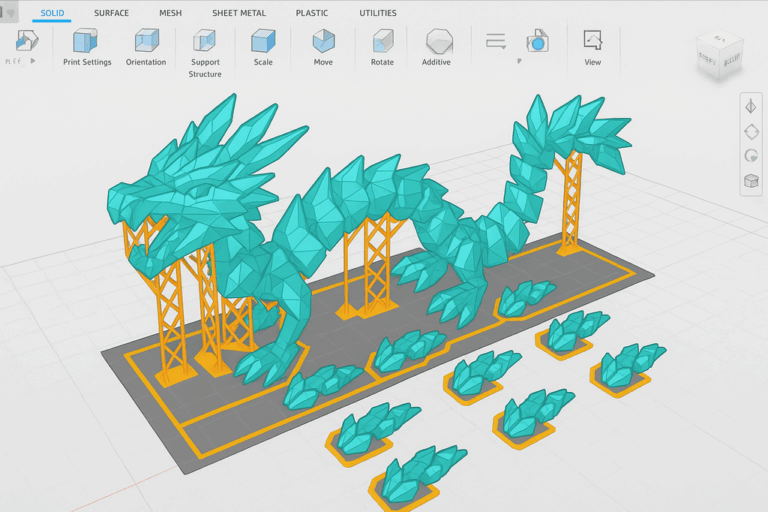Click the cube display icon in navigation bar
768x512 pixels.
click(x=751, y=181)
